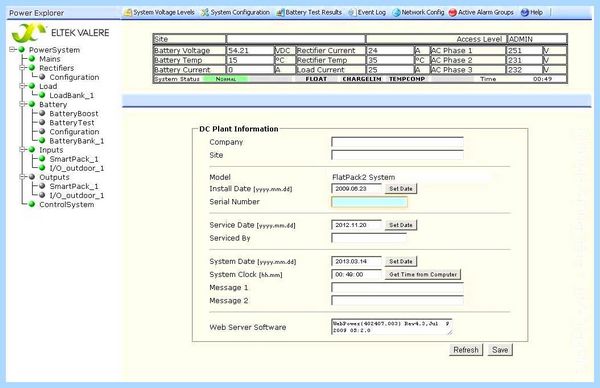Select SmartPack_1 under Inputs
The image size is (600, 388).
(x=74, y=159)
